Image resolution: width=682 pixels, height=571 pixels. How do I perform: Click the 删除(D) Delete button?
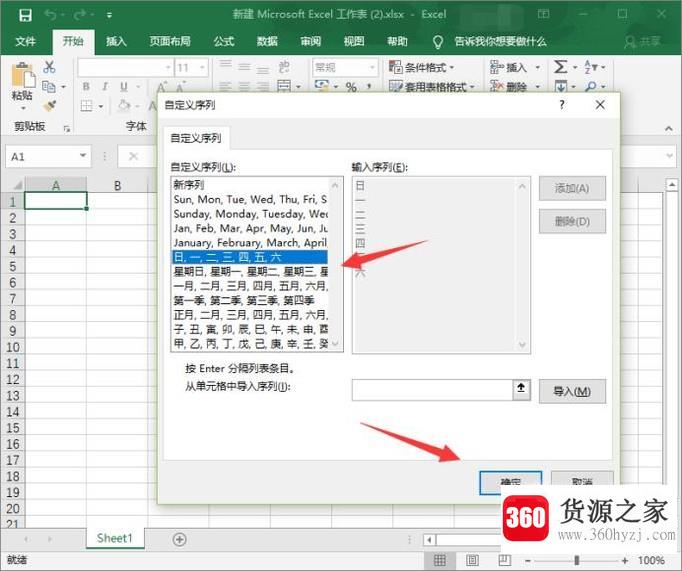point(572,221)
